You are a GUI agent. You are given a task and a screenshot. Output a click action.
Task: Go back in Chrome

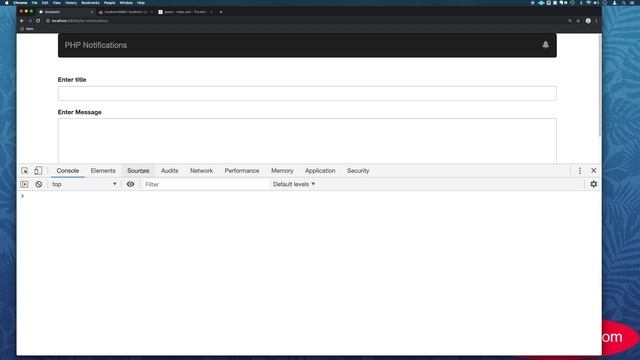[x=22, y=21]
